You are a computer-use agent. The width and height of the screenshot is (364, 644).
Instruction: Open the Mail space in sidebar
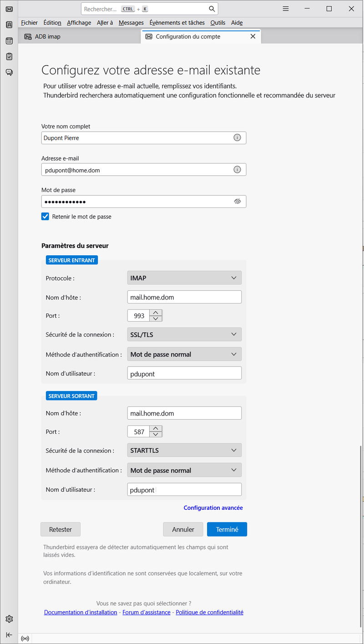pos(9,9)
